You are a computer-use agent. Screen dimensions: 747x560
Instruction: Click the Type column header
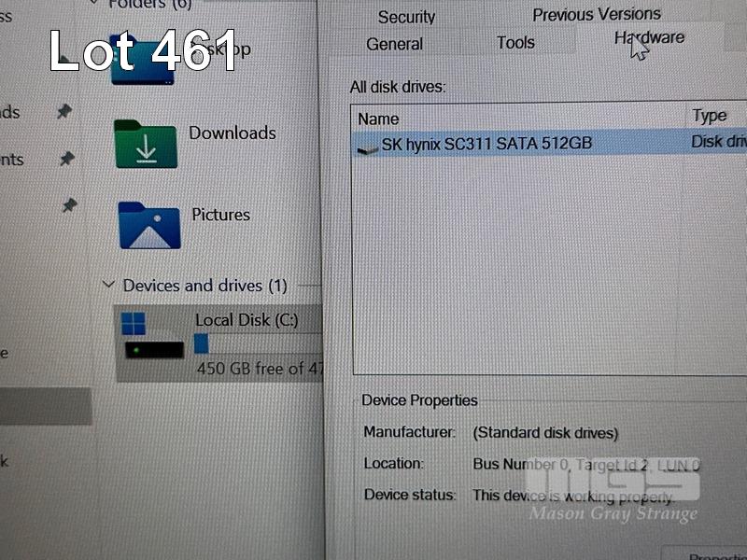pyautogui.click(x=710, y=116)
